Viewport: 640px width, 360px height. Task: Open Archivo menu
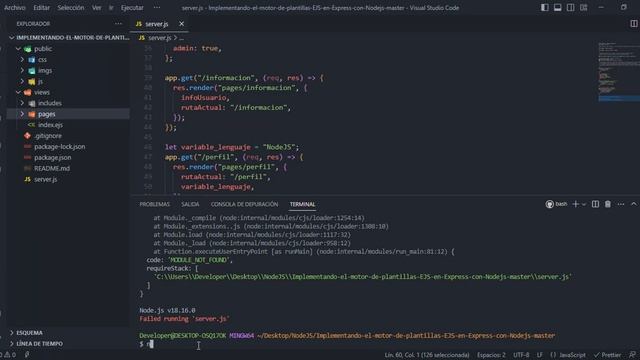pos(15,8)
